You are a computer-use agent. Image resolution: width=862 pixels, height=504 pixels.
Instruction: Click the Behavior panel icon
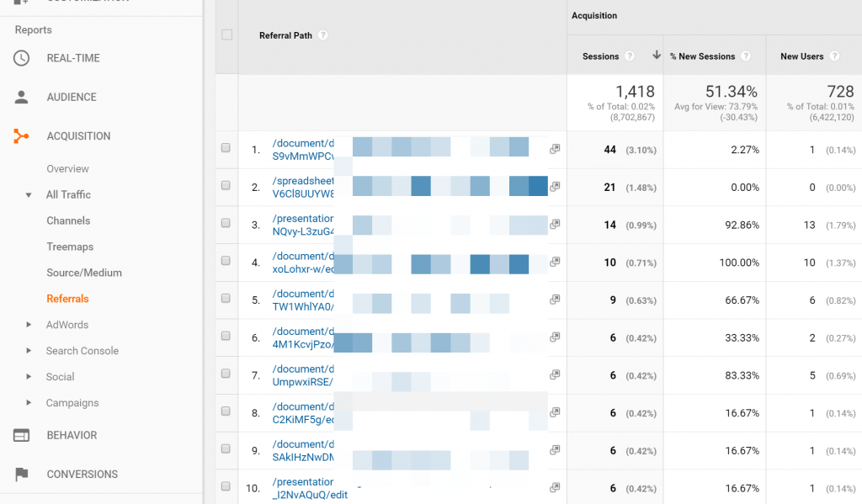[x=21, y=435]
